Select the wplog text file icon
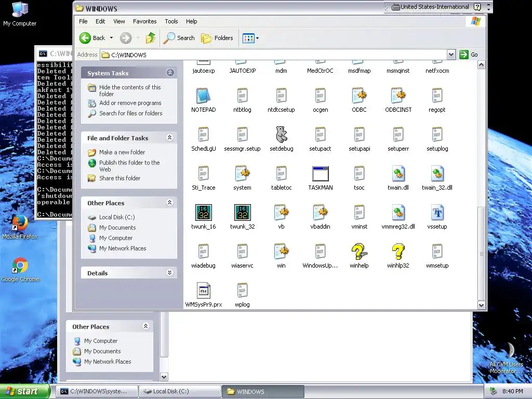The width and height of the screenshot is (532, 399). (x=242, y=290)
